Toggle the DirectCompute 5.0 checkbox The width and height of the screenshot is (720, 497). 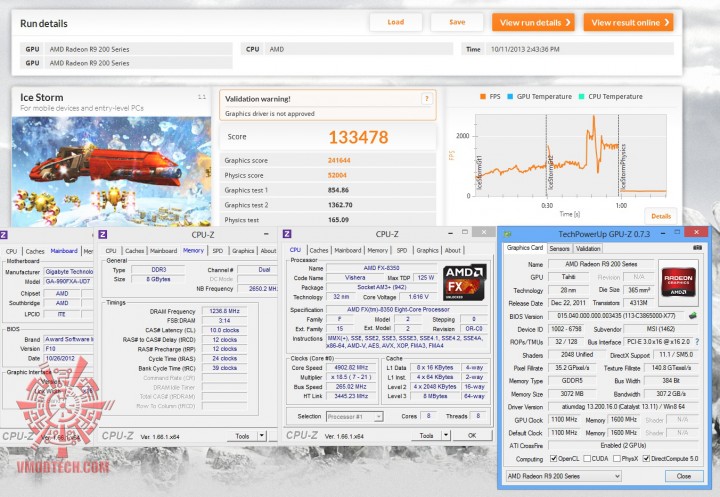click(646, 458)
